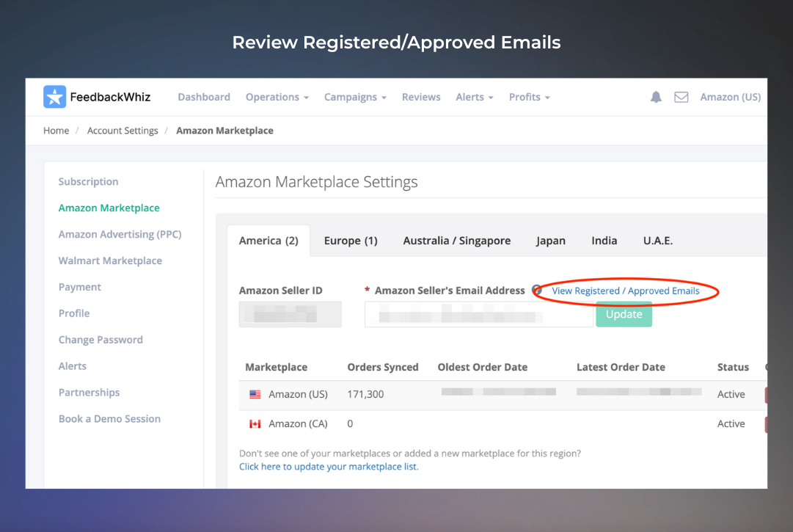The image size is (793, 532).
Task: Switch to the Europe (1) tab
Action: click(x=351, y=241)
